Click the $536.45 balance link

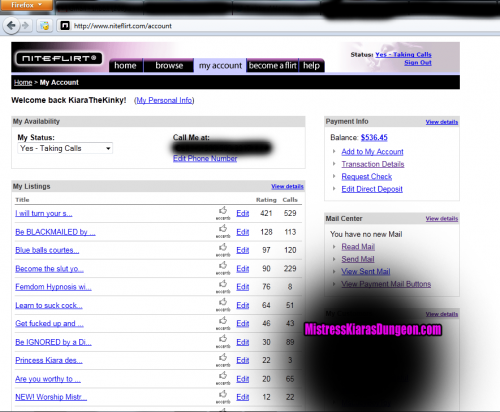pyautogui.click(x=374, y=137)
